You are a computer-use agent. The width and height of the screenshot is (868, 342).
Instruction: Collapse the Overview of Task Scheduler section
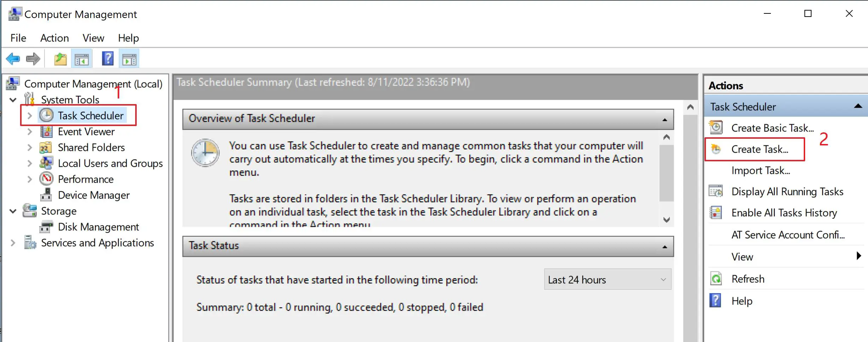click(665, 119)
